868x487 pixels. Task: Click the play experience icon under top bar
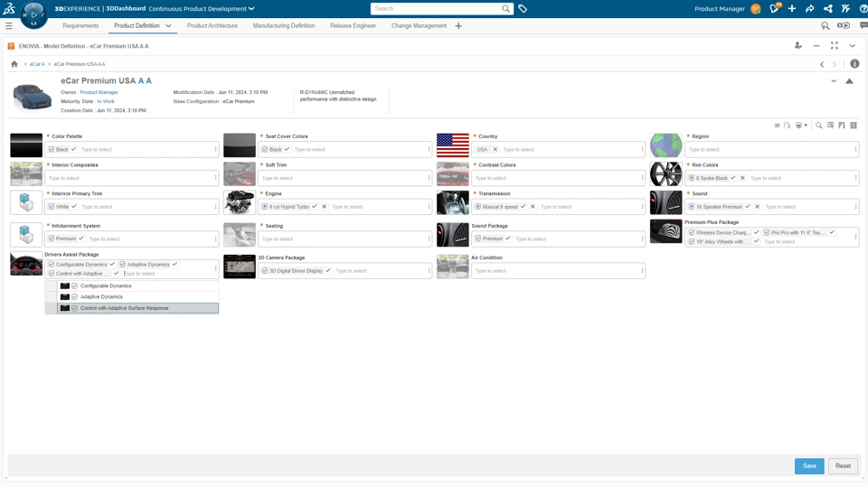pos(843,25)
